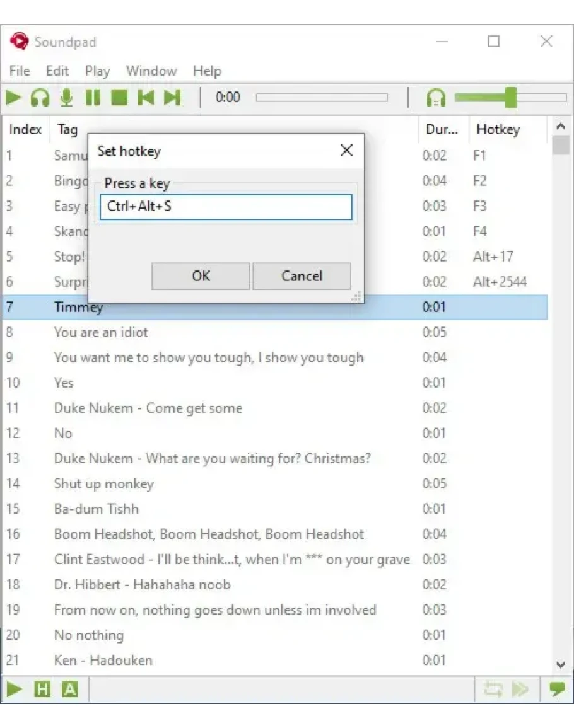The image size is (574, 728).
Task: Click the Press a key input field
Action: [226, 207]
